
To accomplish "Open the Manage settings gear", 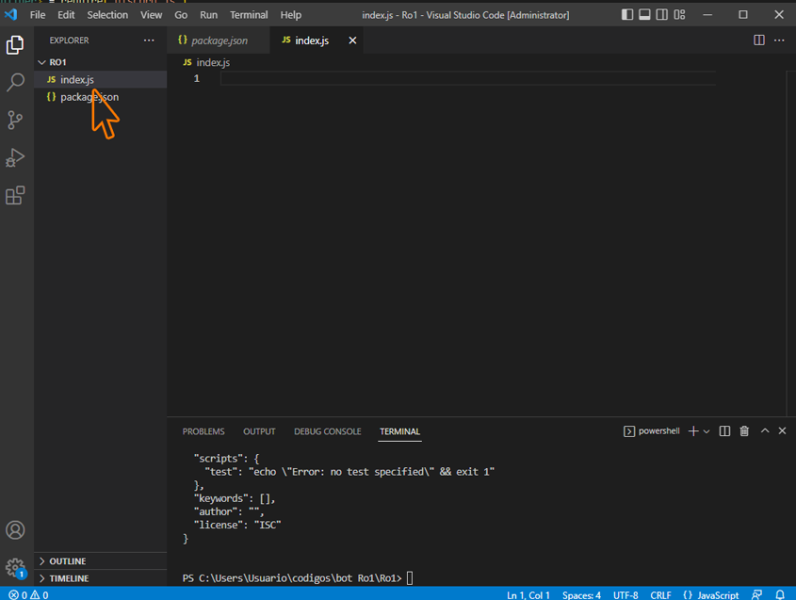I will pyautogui.click(x=15, y=567).
